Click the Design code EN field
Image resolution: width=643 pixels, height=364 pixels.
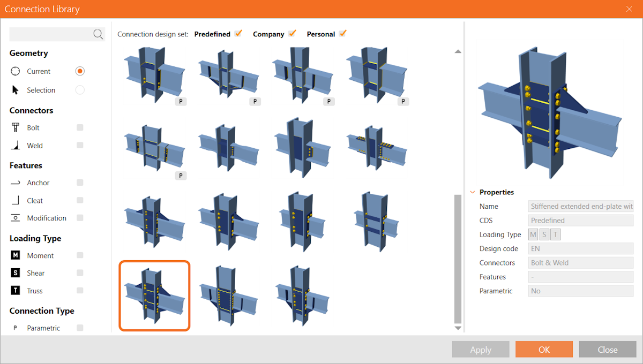581,248
